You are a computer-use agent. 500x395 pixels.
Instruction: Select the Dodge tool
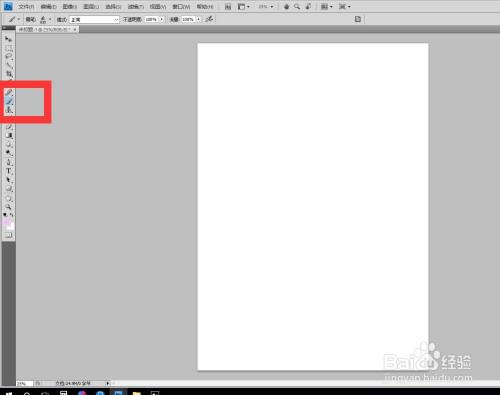click(x=9, y=153)
